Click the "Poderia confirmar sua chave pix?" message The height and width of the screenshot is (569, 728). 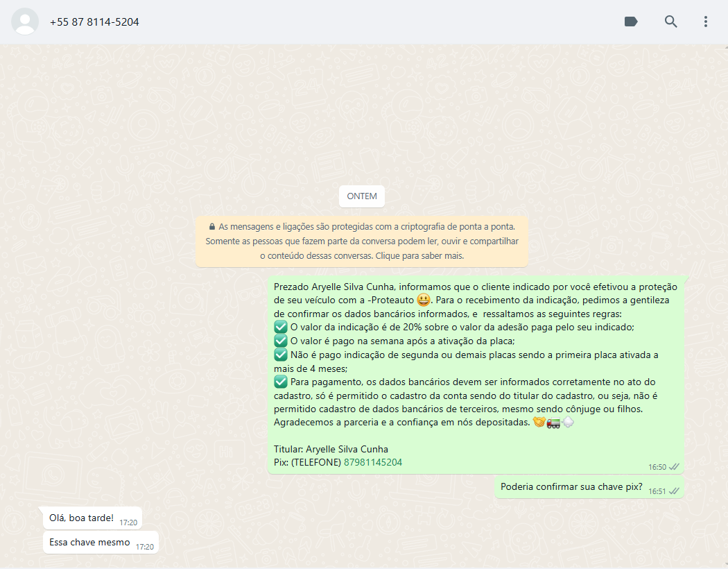[571, 486]
